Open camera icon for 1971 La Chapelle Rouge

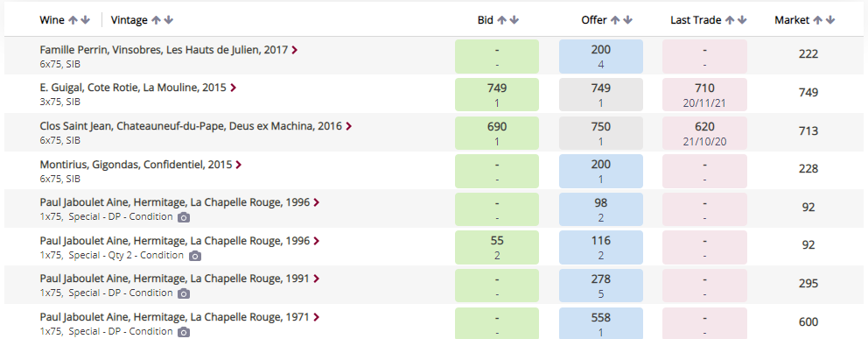pyautogui.click(x=184, y=332)
